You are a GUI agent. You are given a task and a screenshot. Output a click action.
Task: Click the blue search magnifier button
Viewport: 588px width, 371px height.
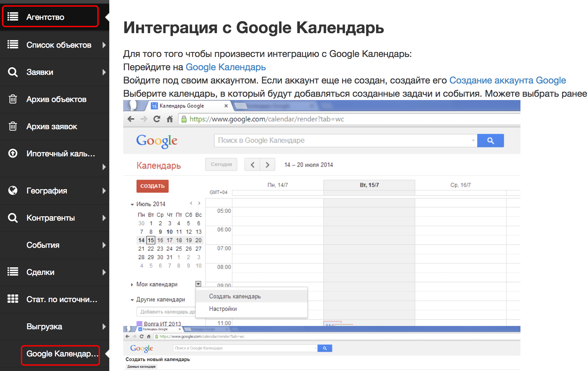coord(490,140)
